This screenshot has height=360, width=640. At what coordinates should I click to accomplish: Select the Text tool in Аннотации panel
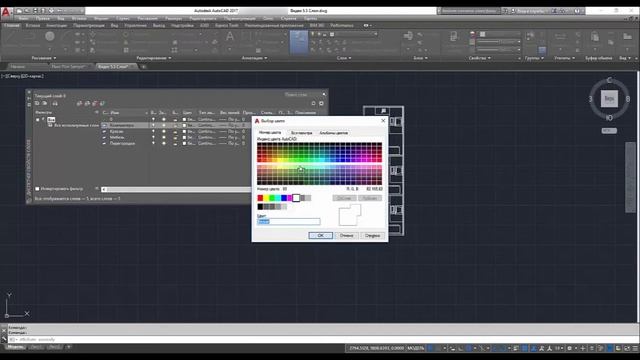coord(230,37)
